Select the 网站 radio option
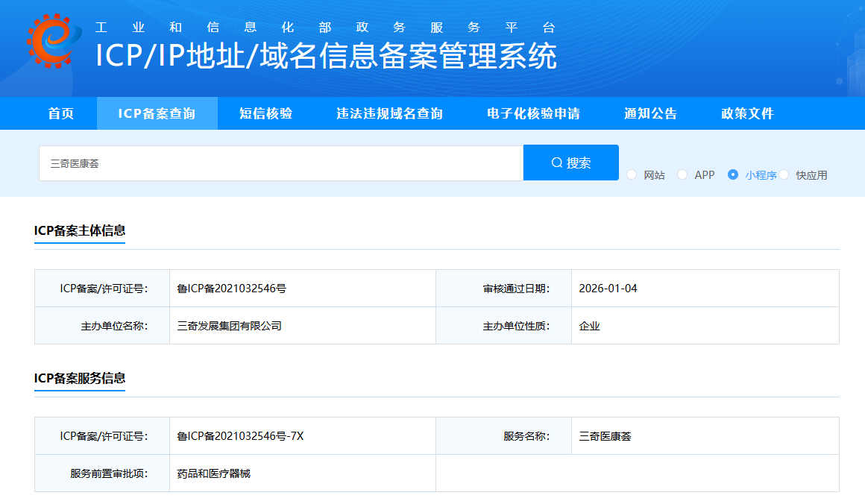 click(x=632, y=174)
